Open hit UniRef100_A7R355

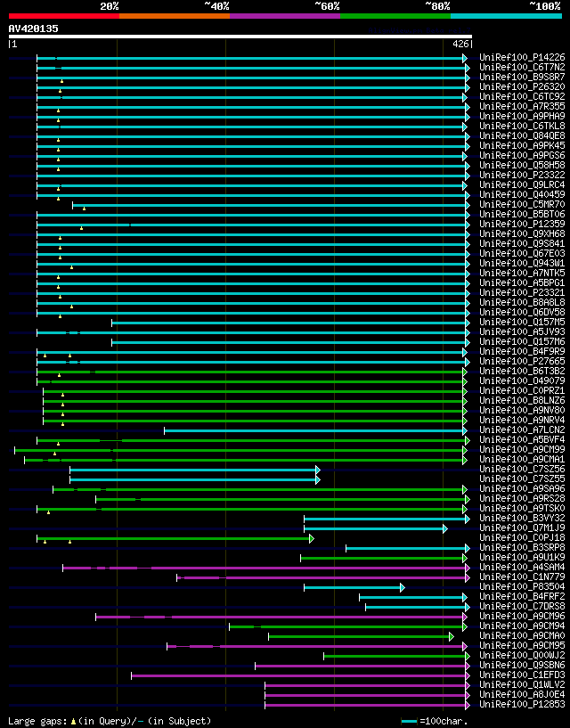point(522,106)
